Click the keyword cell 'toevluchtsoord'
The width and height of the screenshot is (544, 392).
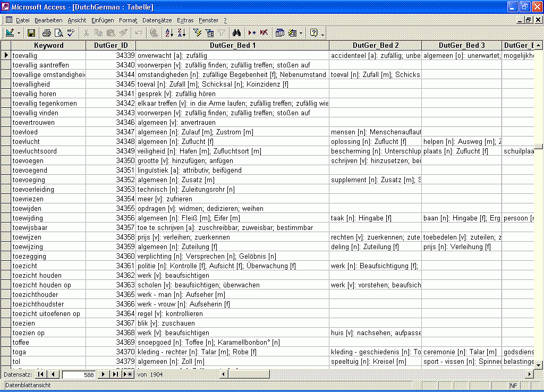(48, 151)
